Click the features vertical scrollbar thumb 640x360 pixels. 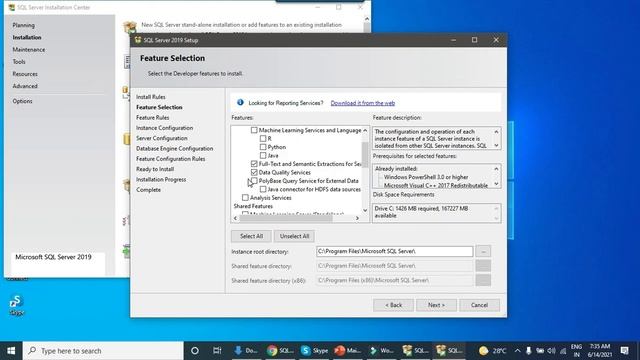(x=365, y=155)
